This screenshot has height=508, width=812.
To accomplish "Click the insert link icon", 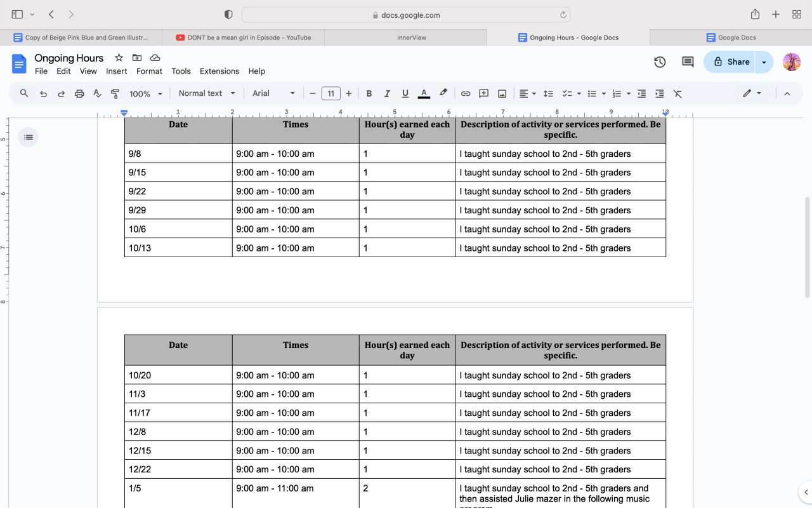I will pyautogui.click(x=466, y=93).
